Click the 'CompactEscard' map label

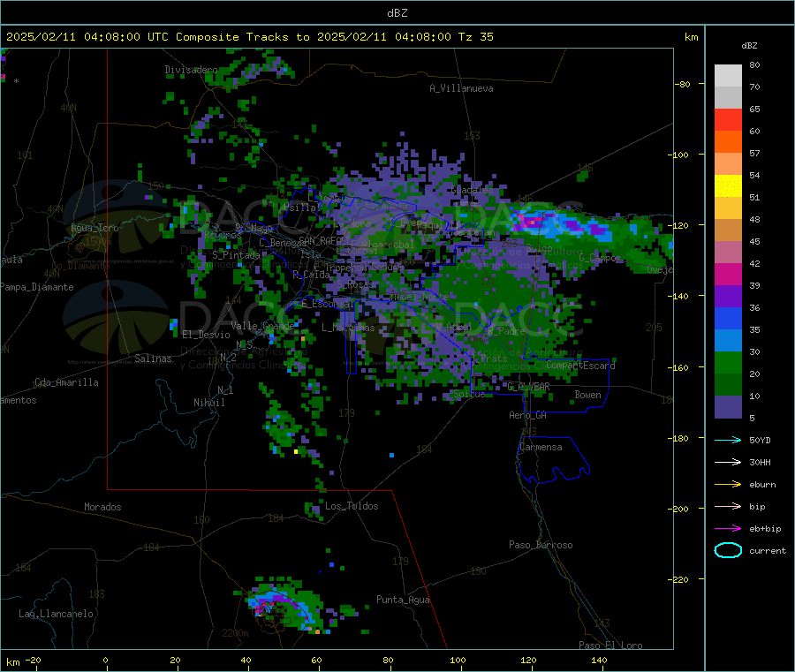pyautogui.click(x=581, y=365)
